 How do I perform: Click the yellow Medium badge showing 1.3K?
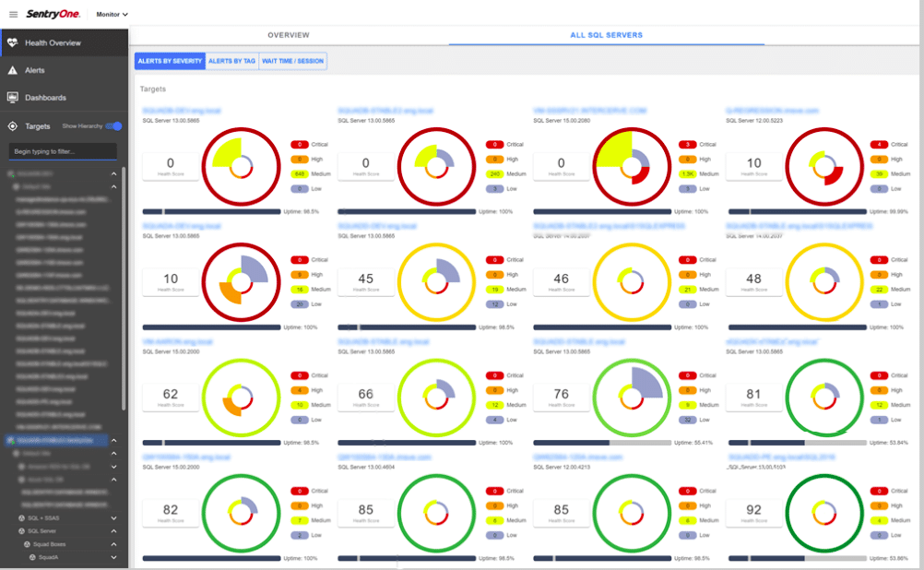click(687, 174)
